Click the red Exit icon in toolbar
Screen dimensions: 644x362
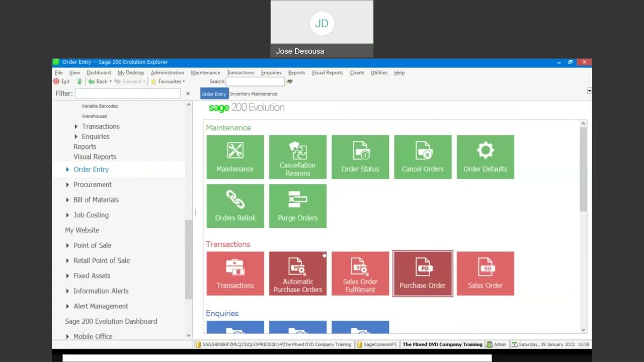pos(56,81)
